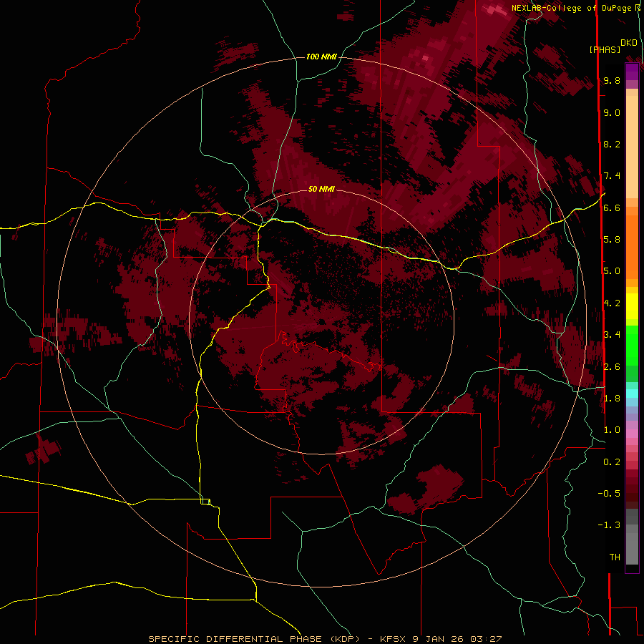Screen dimensions: 644x644
Task: Click the 1.0 value on the color scale
Action: coord(612,429)
